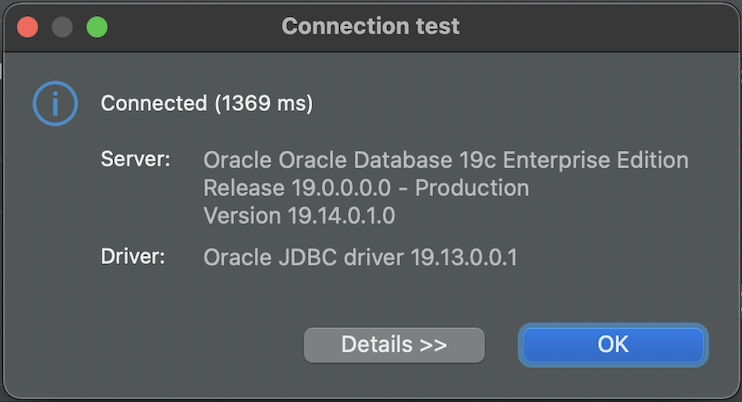Click the Enterprise Edition words

pos(595,160)
